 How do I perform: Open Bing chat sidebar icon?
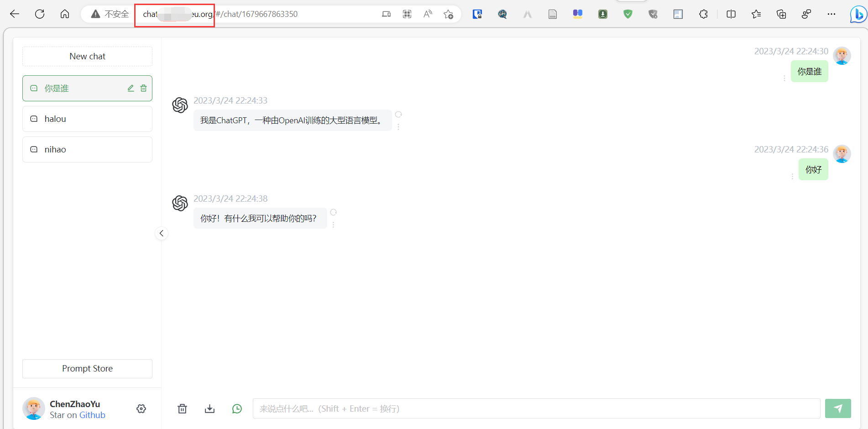pyautogui.click(x=858, y=14)
